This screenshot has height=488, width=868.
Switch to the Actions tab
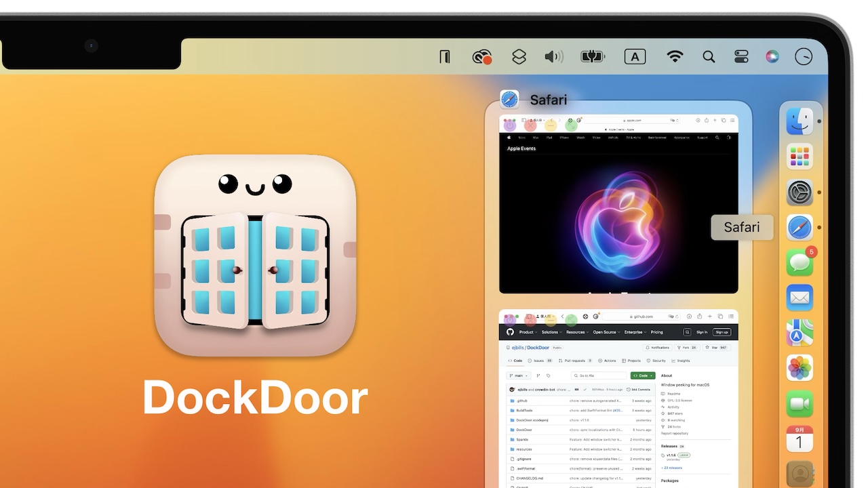607,361
